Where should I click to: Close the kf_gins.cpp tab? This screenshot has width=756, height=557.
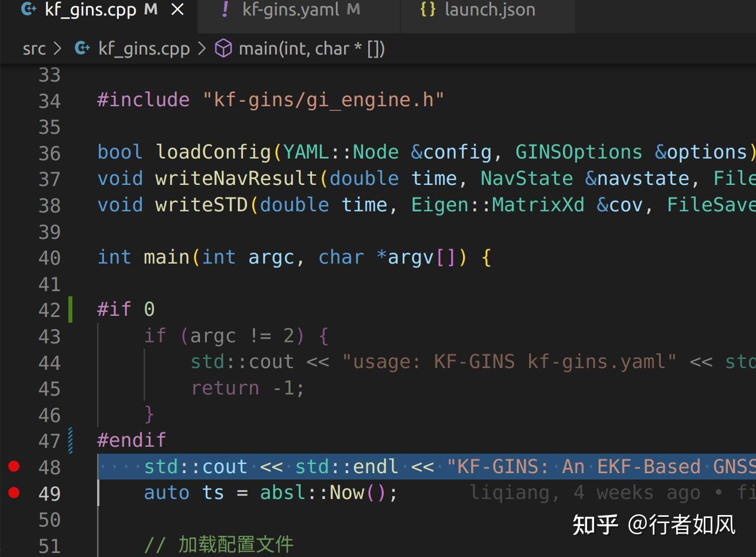178,9
